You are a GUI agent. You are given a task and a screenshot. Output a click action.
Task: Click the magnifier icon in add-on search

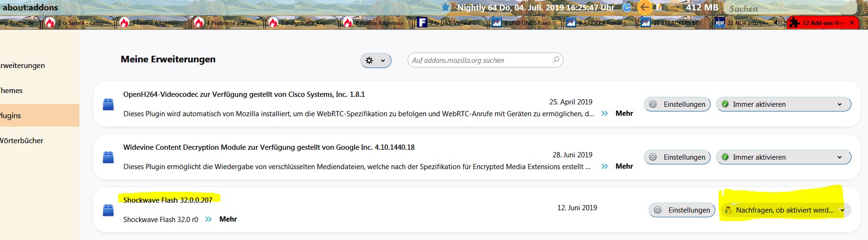click(x=556, y=60)
